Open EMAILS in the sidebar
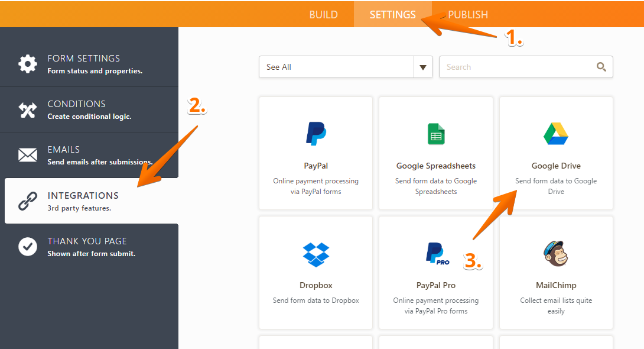 (x=89, y=155)
